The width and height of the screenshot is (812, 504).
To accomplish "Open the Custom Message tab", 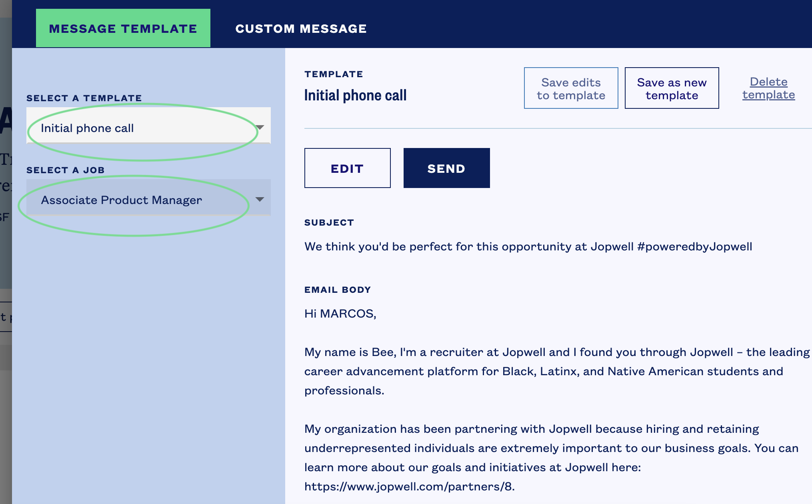I will [301, 28].
